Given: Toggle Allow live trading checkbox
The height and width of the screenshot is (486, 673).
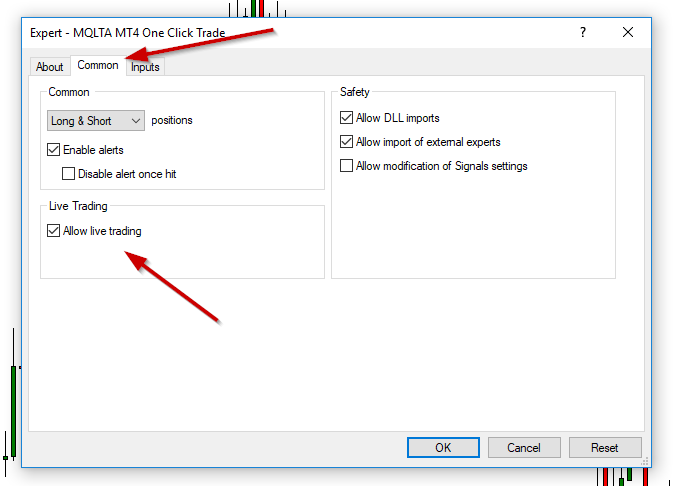Looking at the screenshot, I should [x=53, y=231].
